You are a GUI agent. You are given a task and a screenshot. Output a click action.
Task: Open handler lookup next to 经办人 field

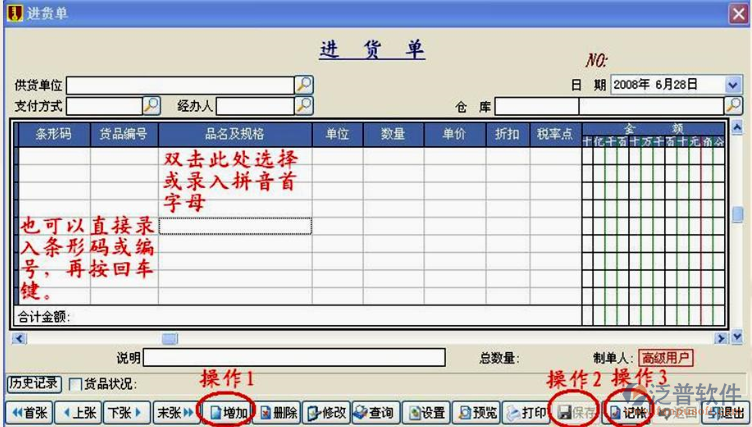[304, 106]
